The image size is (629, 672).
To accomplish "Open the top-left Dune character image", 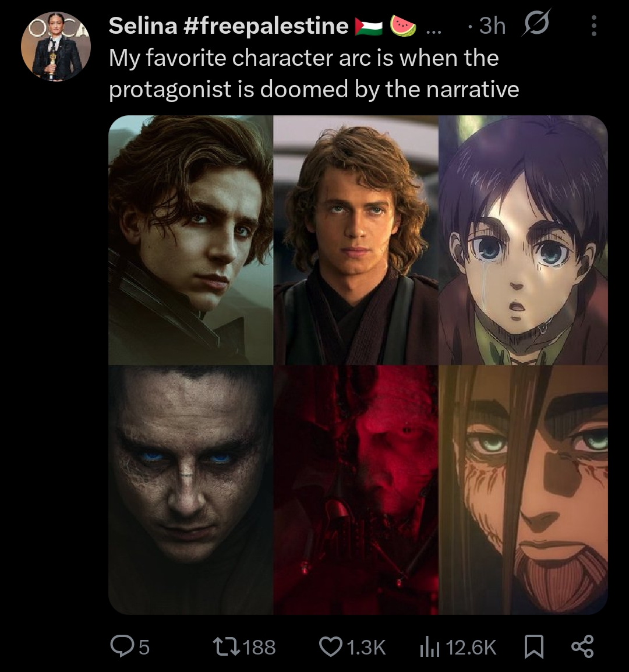I will point(190,240).
